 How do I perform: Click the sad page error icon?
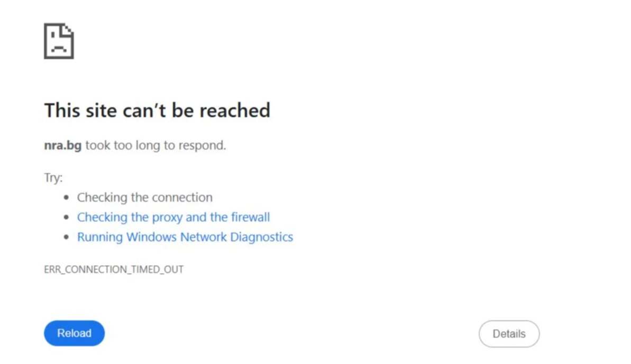[x=59, y=41]
